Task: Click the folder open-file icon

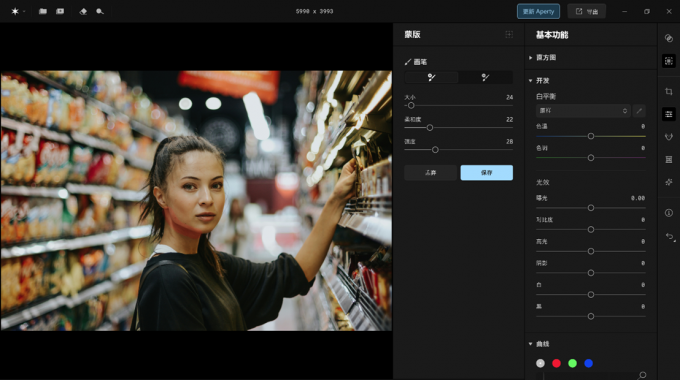Action: (43, 11)
